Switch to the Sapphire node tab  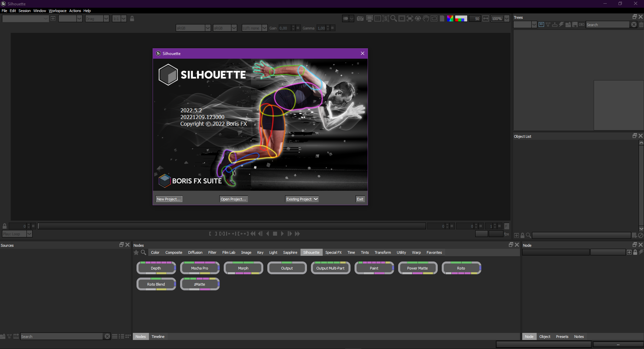point(290,252)
